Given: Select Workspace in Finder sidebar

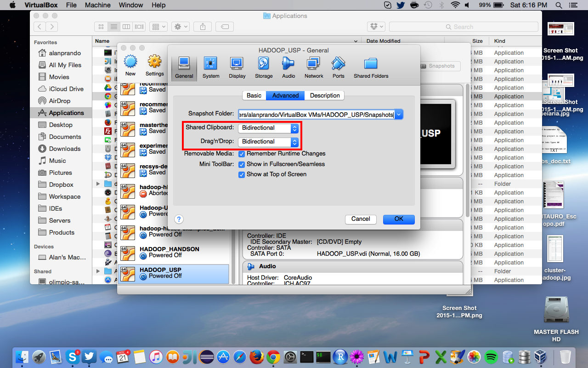Looking at the screenshot, I should coord(61,196).
